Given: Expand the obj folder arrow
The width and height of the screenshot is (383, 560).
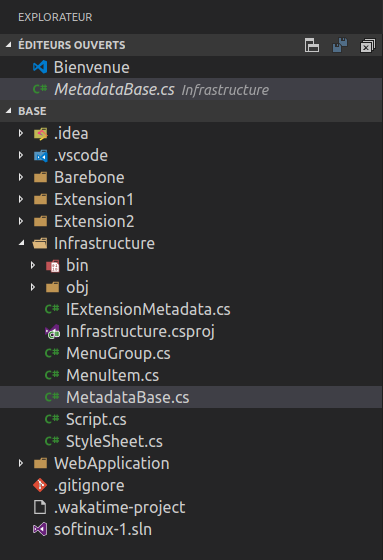Looking at the screenshot, I should coord(33,287).
